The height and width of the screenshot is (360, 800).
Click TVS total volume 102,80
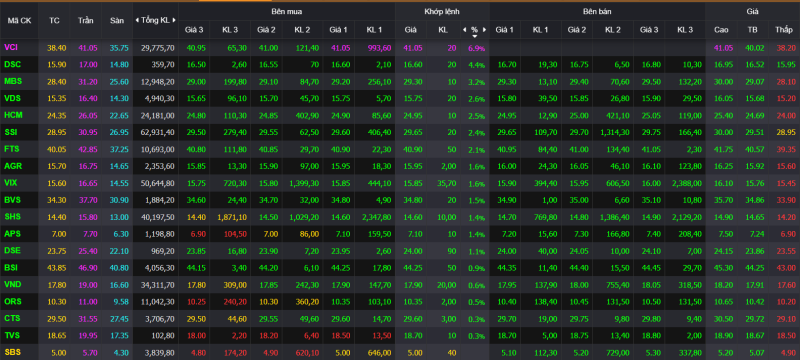pos(164,336)
